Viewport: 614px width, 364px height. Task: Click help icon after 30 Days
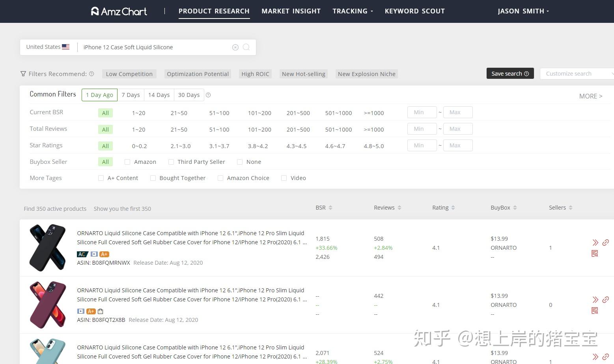(208, 95)
